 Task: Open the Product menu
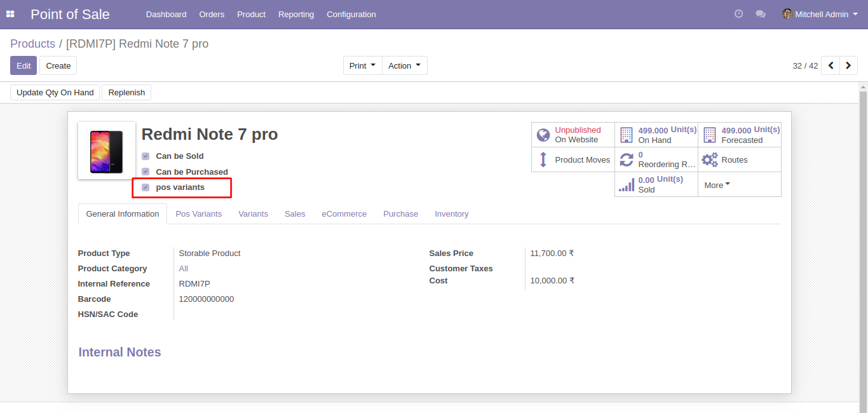coord(252,14)
